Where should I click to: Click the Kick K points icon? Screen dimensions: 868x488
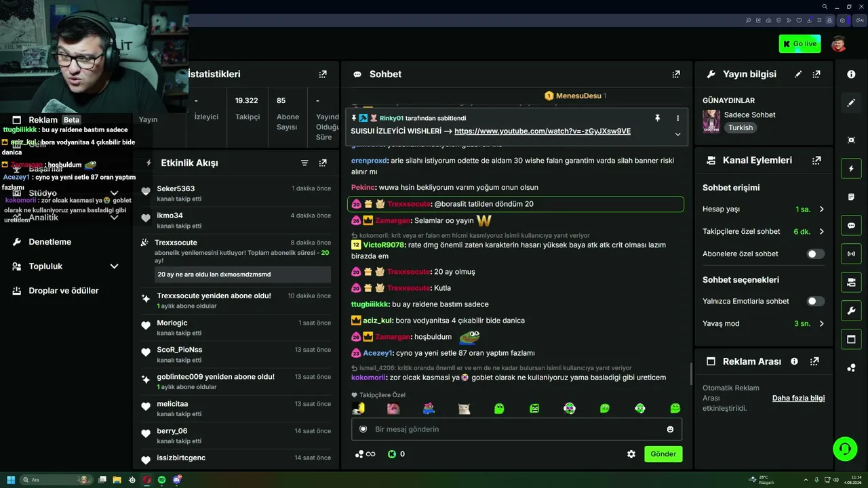pyautogui.click(x=391, y=454)
